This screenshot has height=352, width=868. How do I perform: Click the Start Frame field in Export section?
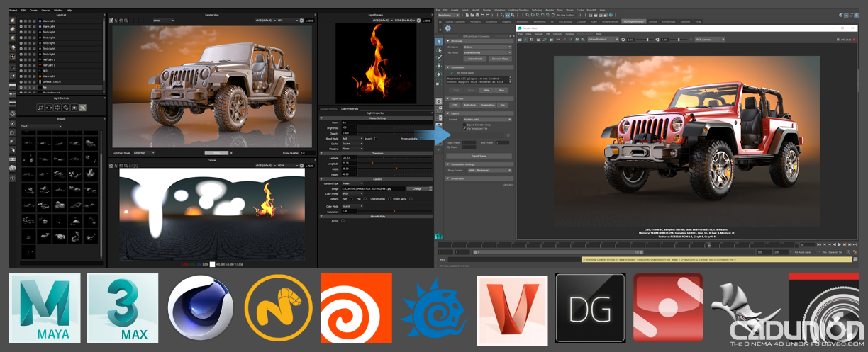[469, 142]
